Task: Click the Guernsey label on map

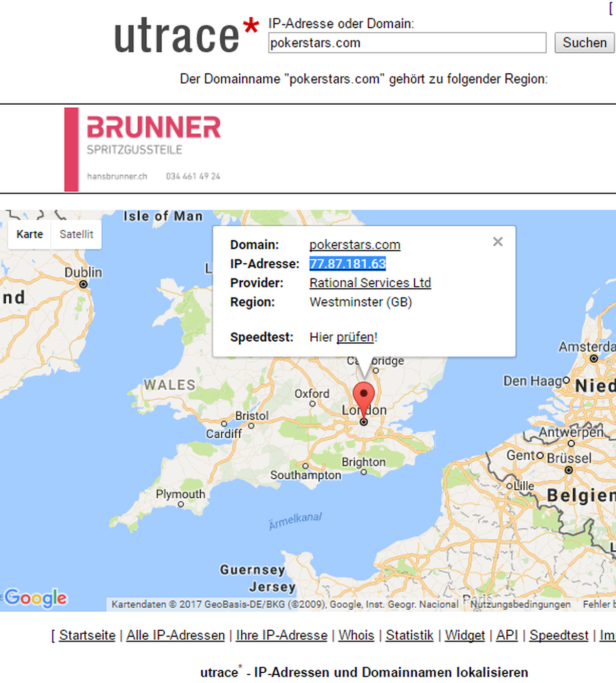Action: (253, 570)
